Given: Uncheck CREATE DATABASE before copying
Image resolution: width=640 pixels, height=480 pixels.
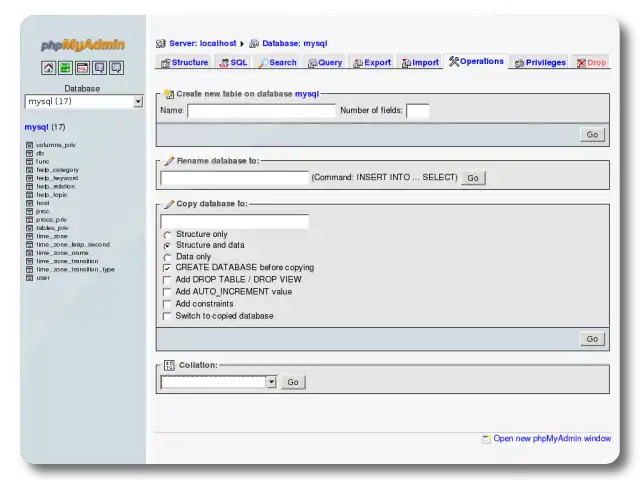Looking at the screenshot, I should (x=167, y=268).
